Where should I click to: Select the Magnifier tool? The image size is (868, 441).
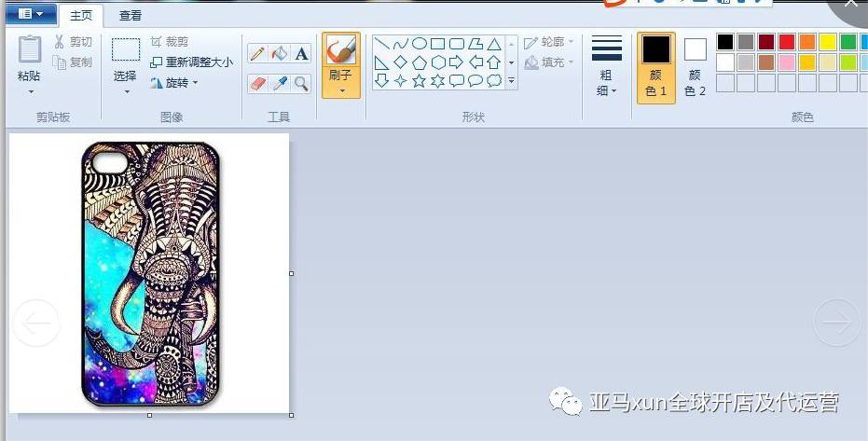301,84
